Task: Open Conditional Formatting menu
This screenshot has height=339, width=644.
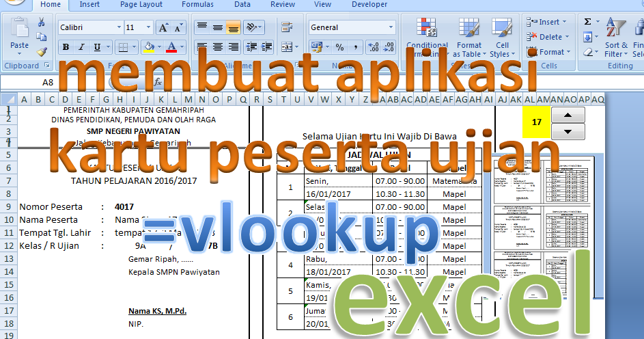Action: [x=427, y=37]
